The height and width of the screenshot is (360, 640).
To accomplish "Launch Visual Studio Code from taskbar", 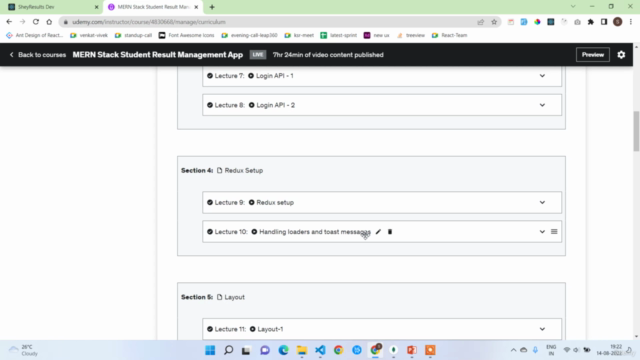I will (x=320, y=350).
